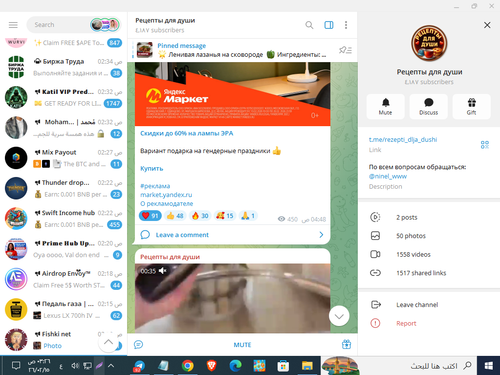Screen dimensions: 500x375
Task: Open Discuss in the info panel
Action: [428, 106]
